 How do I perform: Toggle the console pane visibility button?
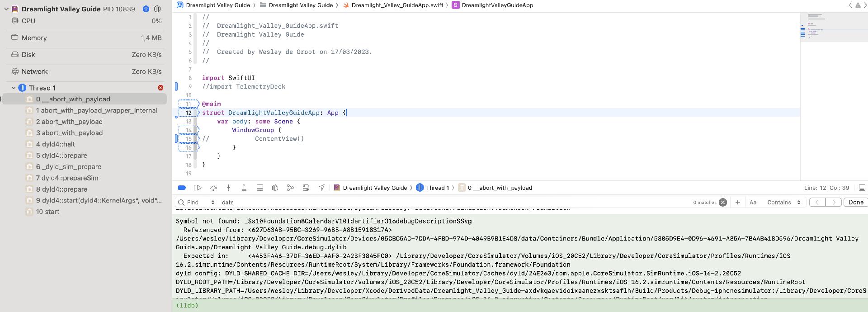pyautogui.click(x=862, y=188)
